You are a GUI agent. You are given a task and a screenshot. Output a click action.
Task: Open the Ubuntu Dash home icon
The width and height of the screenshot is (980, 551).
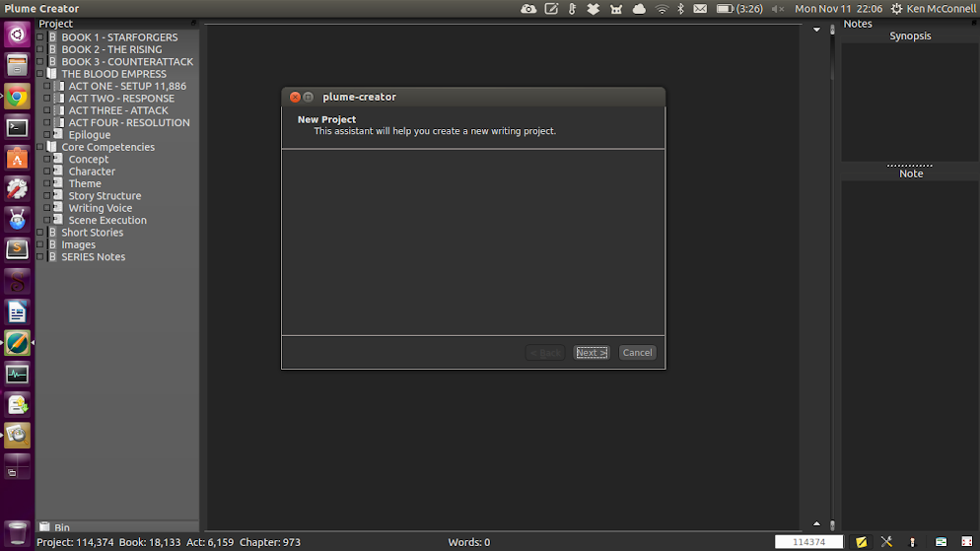click(x=17, y=34)
